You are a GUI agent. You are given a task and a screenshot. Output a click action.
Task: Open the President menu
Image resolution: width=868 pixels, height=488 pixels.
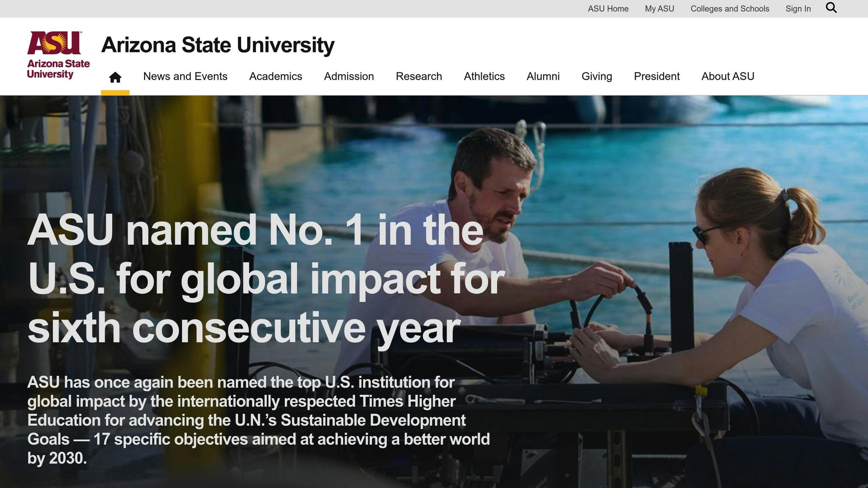pos(657,77)
